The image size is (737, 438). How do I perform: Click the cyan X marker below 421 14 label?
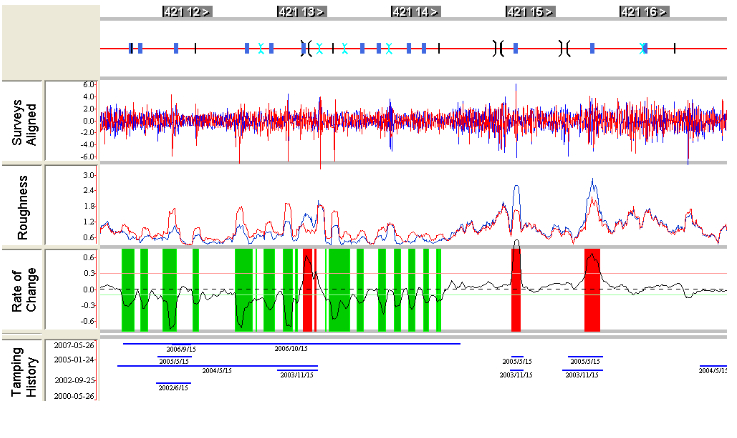pos(389,48)
